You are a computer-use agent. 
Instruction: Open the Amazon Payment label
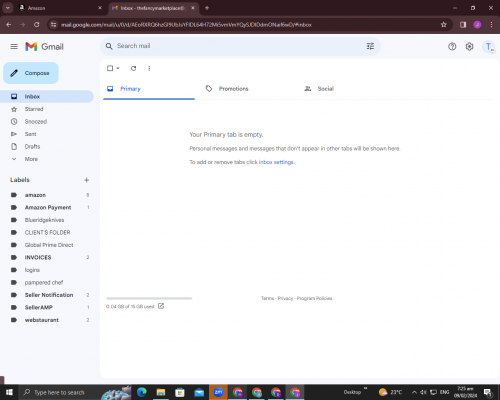pyautogui.click(x=47, y=207)
